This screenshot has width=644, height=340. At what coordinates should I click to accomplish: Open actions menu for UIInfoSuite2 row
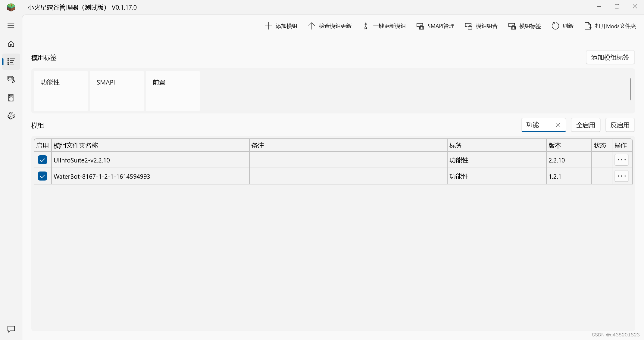click(621, 160)
